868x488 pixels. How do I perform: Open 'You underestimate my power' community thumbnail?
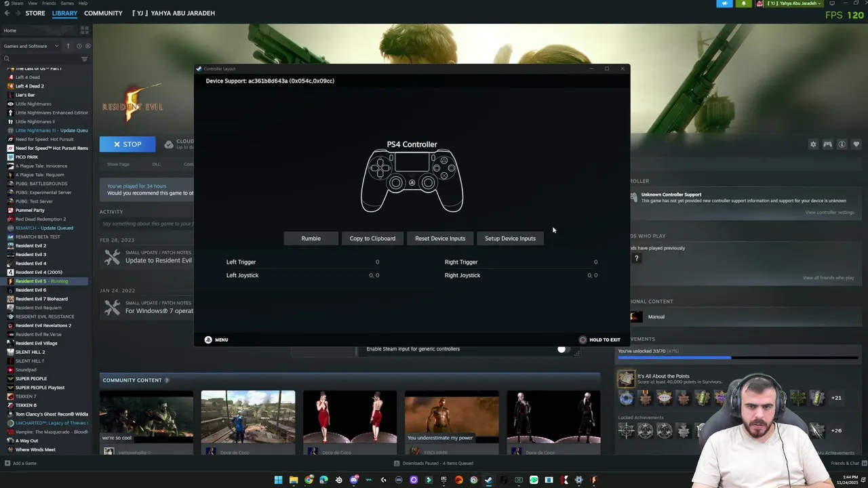coord(451,417)
